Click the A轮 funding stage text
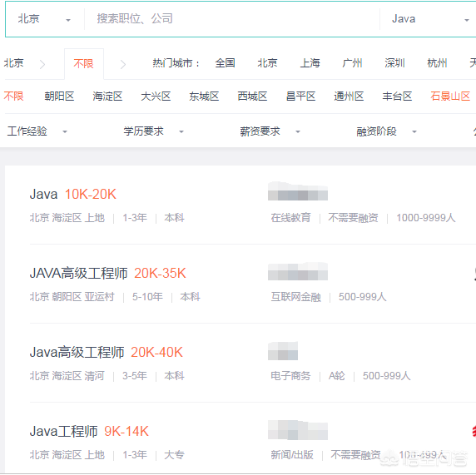This screenshot has height=475, width=476. coord(337,376)
